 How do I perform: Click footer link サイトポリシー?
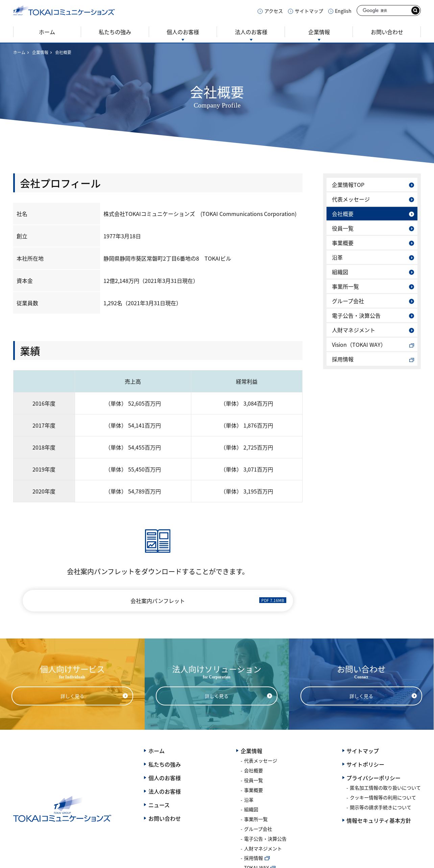point(365,765)
